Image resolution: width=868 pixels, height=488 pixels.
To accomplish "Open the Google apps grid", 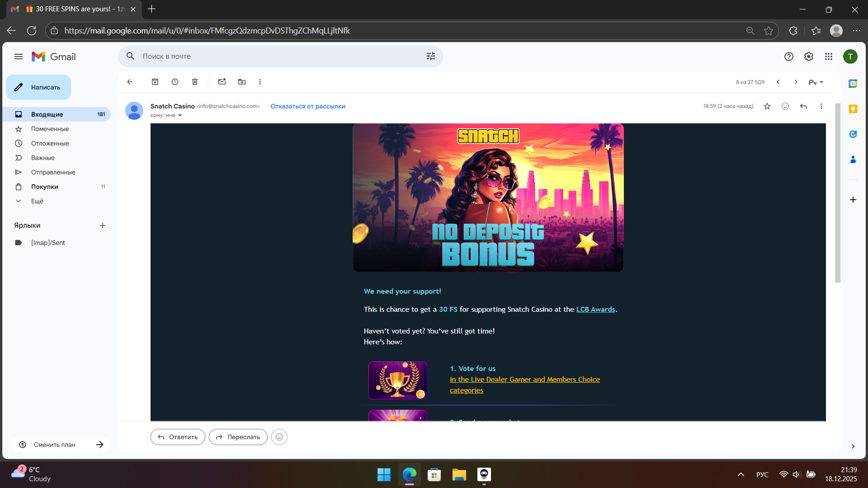I will (x=828, y=56).
